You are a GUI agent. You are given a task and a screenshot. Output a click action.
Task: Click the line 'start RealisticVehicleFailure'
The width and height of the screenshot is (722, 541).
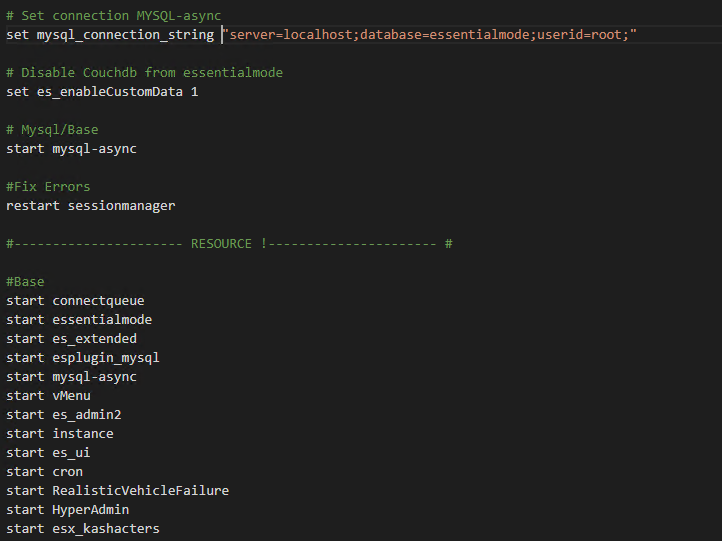point(117,491)
